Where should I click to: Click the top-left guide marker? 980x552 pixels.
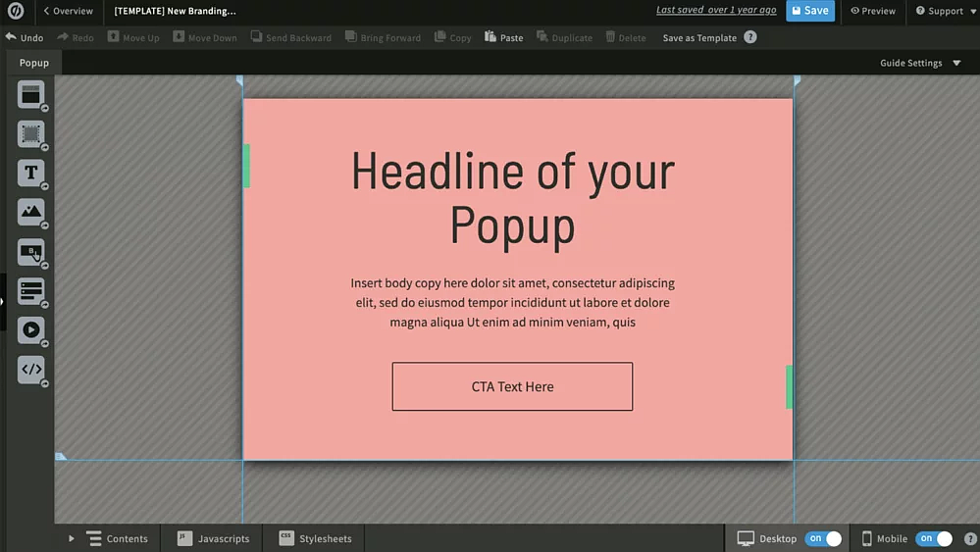pyautogui.click(x=239, y=80)
